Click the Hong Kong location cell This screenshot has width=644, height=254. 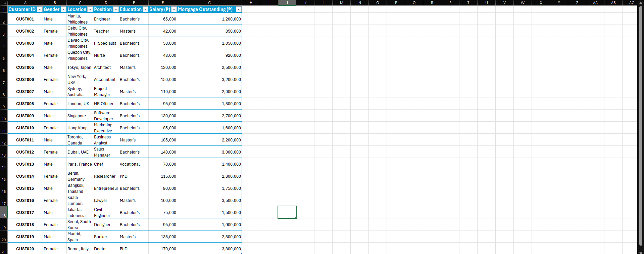80,128
